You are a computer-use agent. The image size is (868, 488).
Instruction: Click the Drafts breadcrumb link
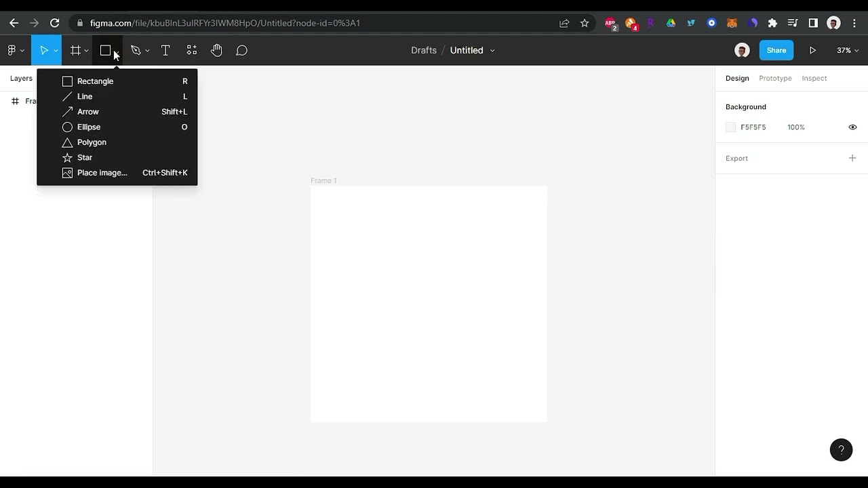click(424, 50)
